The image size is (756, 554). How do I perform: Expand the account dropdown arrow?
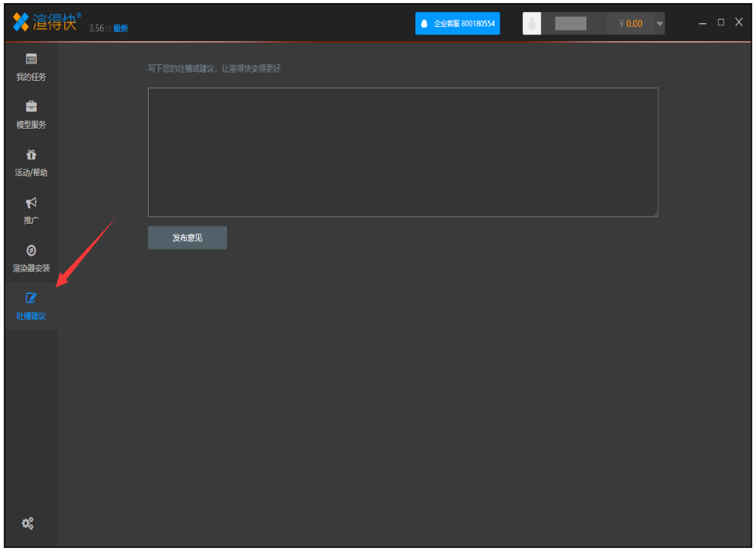coord(659,24)
